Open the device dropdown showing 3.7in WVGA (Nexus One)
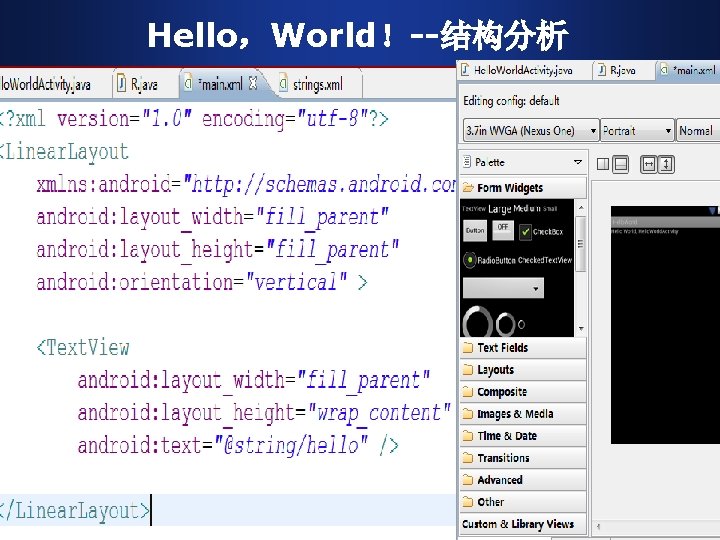720x540 pixels. coord(531,131)
